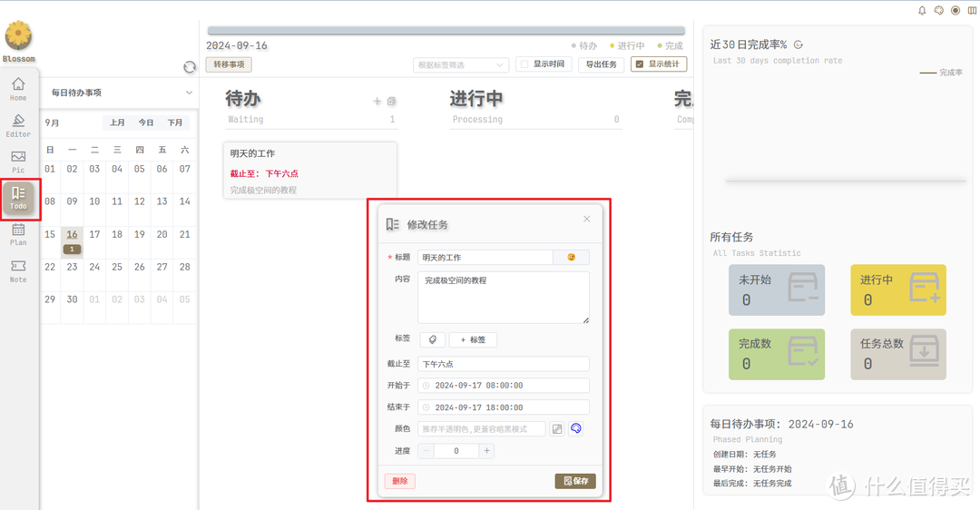Go to the Pic section
This screenshot has height=510, width=980.
pyautogui.click(x=18, y=162)
